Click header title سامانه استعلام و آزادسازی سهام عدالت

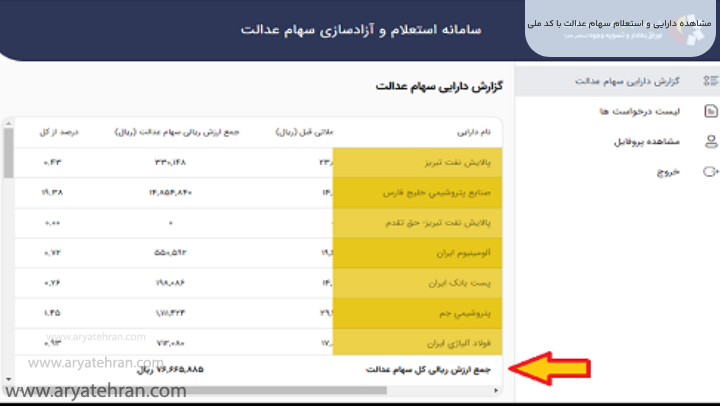point(361,29)
